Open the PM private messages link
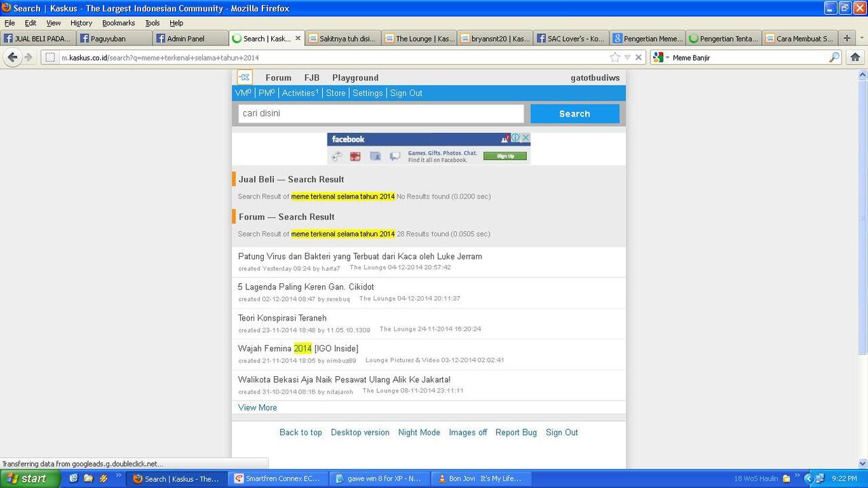Viewport: 868px width, 488px height. [267, 93]
